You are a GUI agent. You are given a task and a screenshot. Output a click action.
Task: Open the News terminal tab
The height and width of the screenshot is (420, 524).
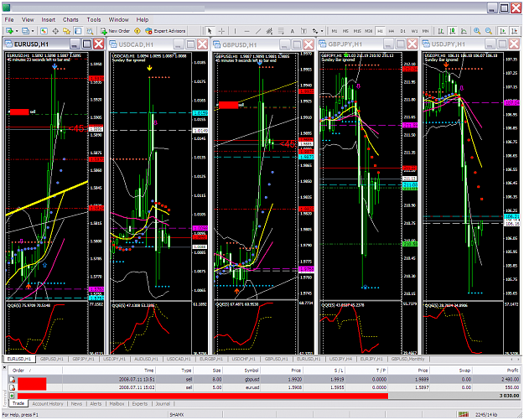(x=76, y=404)
